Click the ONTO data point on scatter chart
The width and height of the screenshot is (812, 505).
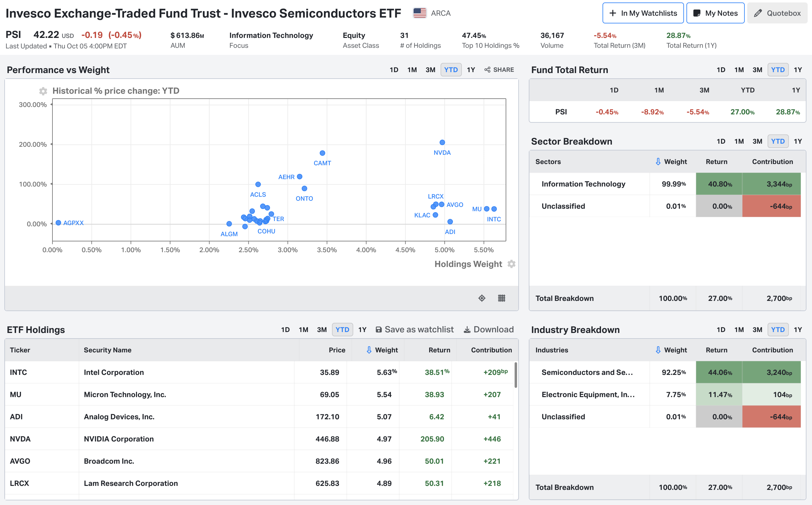304,188
